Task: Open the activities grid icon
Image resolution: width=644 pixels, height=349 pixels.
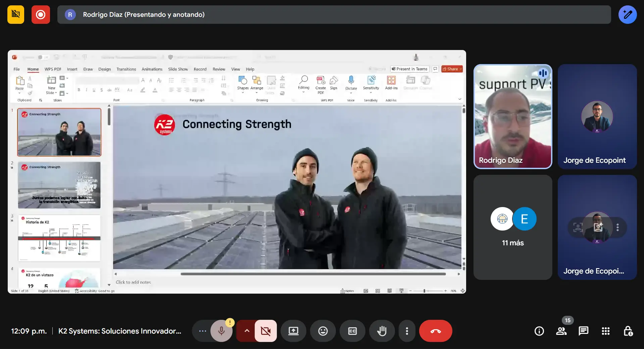Action: [605, 331]
